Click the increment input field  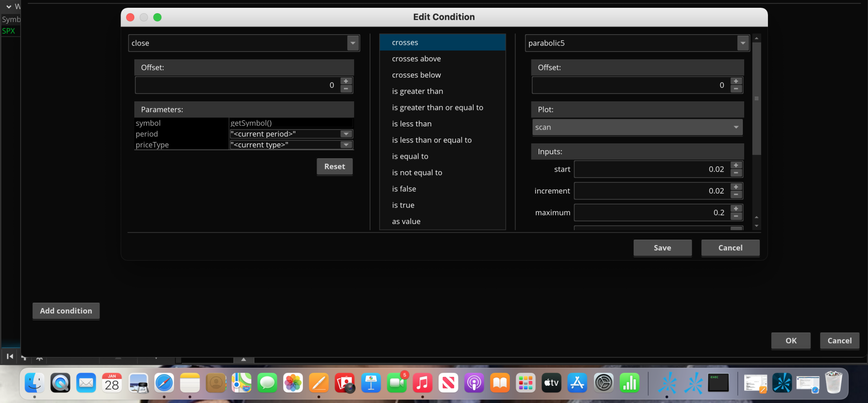[651, 191]
